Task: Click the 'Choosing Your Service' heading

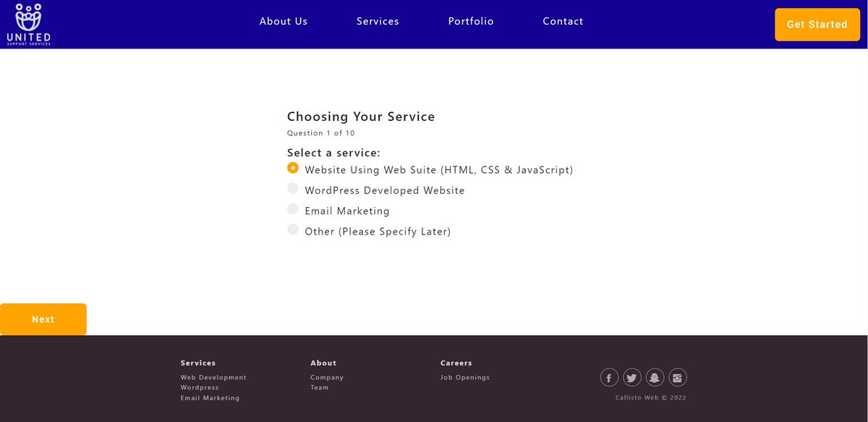Action: coord(361,117)
